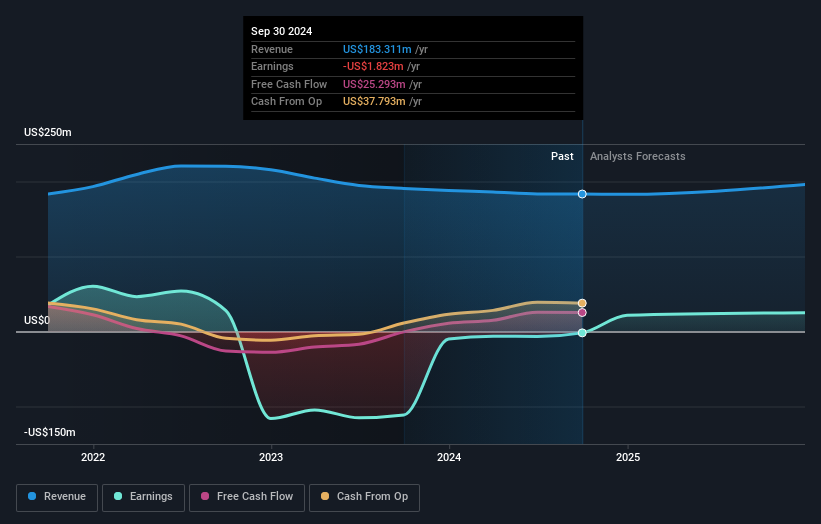
Task: Click the Free Cash Flow row label in tooltip
Action: point(289,84)
